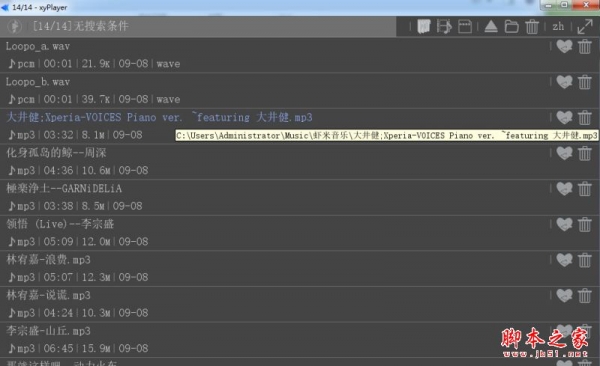600x366 pixels.
Task: Toggle heart for 领悟 (Live)--李宗盛
Action: (564, 224)
